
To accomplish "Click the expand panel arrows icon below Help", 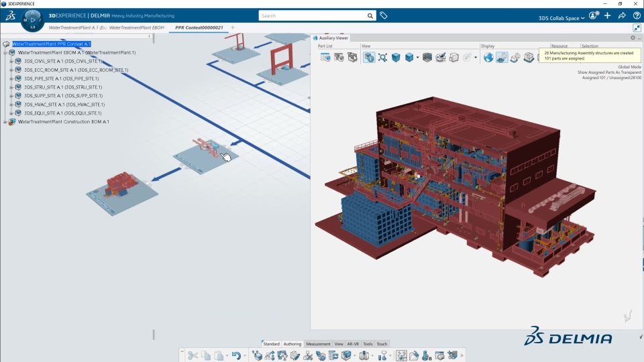I will 637,28.
